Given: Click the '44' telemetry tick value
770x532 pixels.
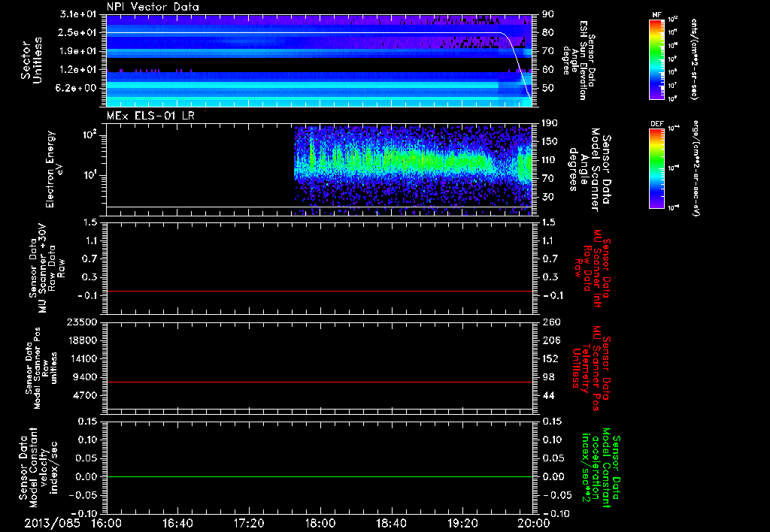Looking at the screenshot, I should pyautogui.click(x=548, y=395).
